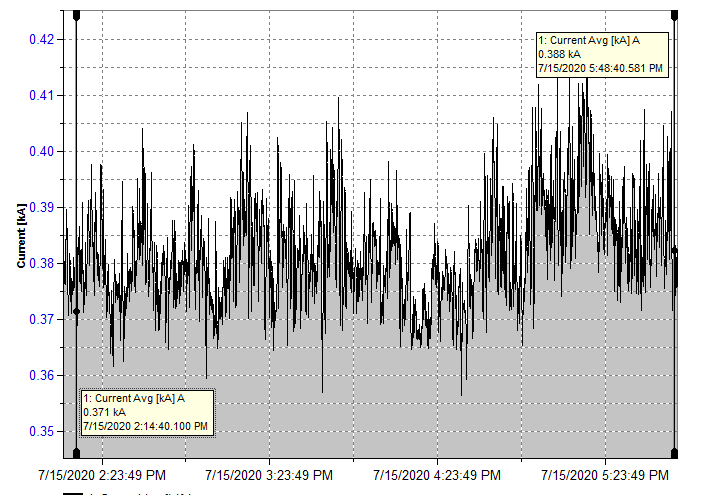
Task: Select the left cursor's top handle
Action: click(77, 16)
